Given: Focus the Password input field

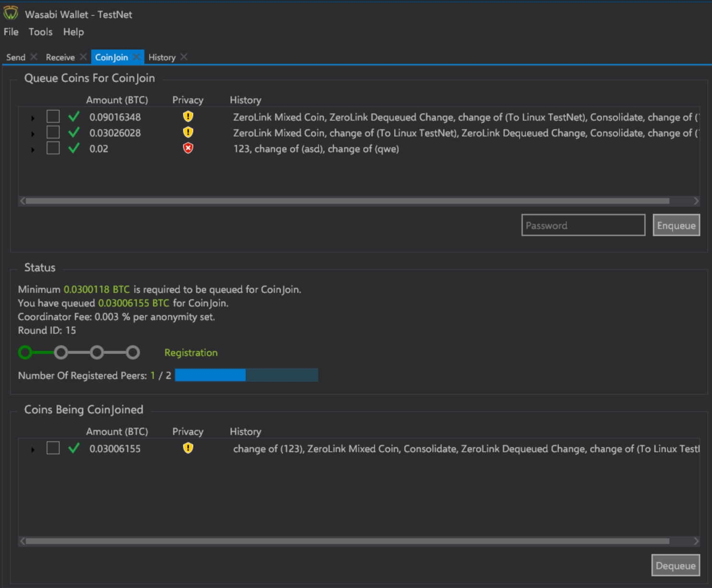Looking at the screenshot, I should click(583, 225).
